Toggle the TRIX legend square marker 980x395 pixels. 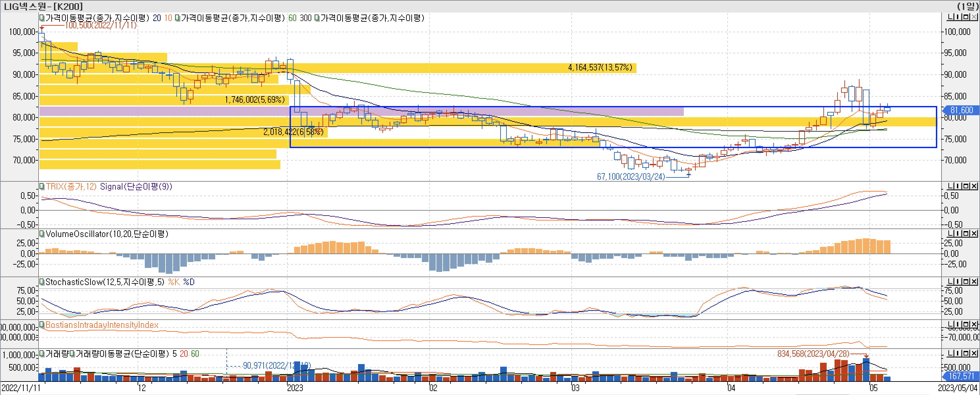click(42, 186)
